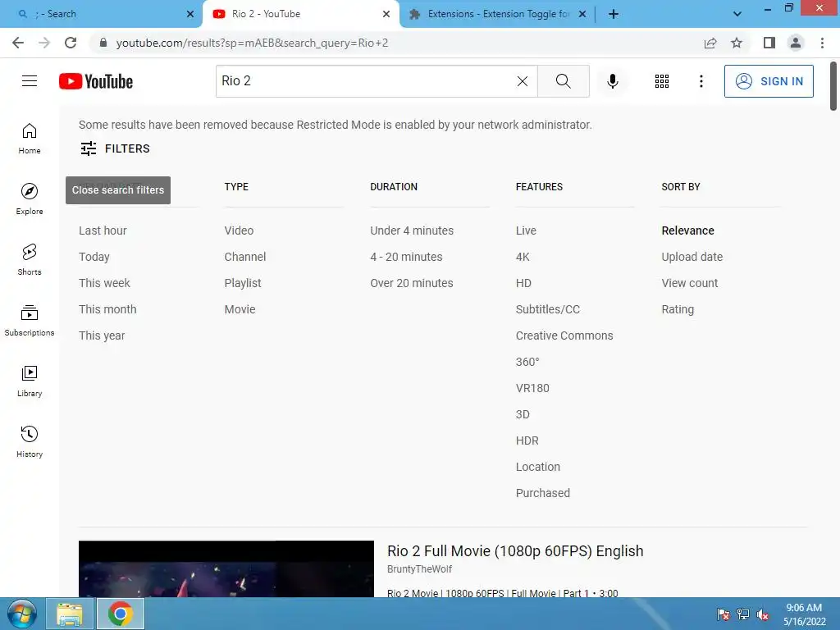Select the Rio 2 - YouTube tab
Viewport: 840px width, 630px height.
[300, 14]
